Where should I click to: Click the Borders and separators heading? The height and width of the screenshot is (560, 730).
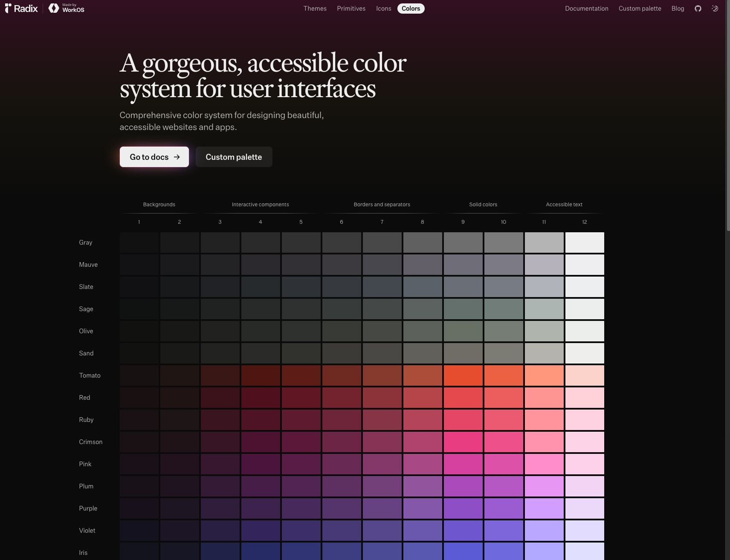click(x=382, y=205)
